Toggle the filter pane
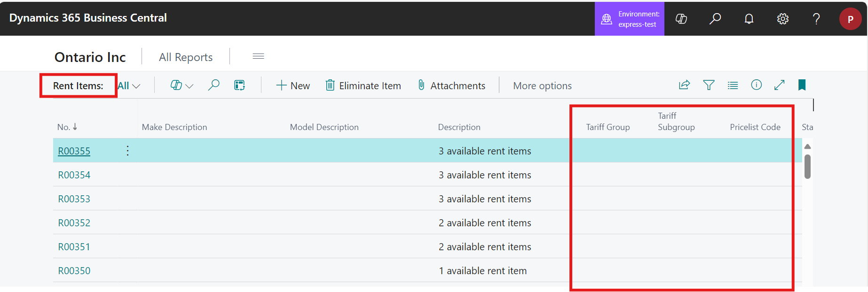 [x=709, y=85]
